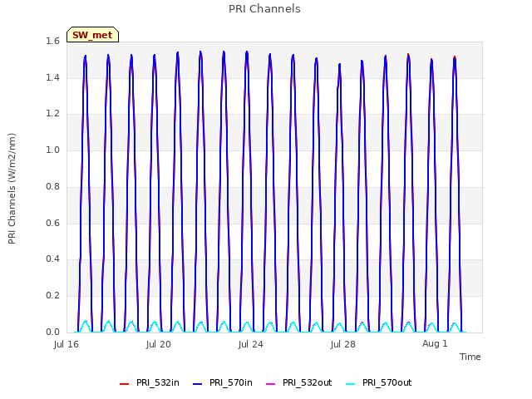
Task: Click the Jul 20 x-axis label
Action: pyautogui.click(x=159, y=344)
